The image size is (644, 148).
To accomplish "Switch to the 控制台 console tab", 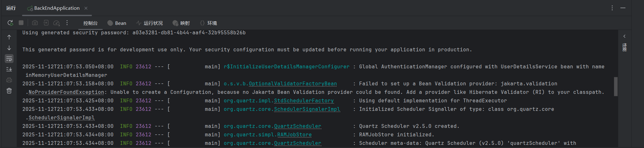I will pos(90,23).
